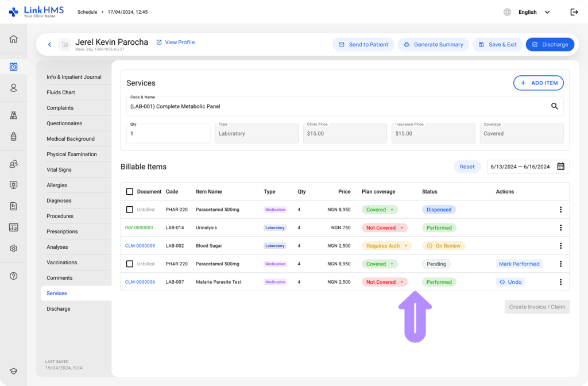This screenshot has width=588, height=386.
Task: Click the LinkHMS logo
Action: tap(36, 11)
